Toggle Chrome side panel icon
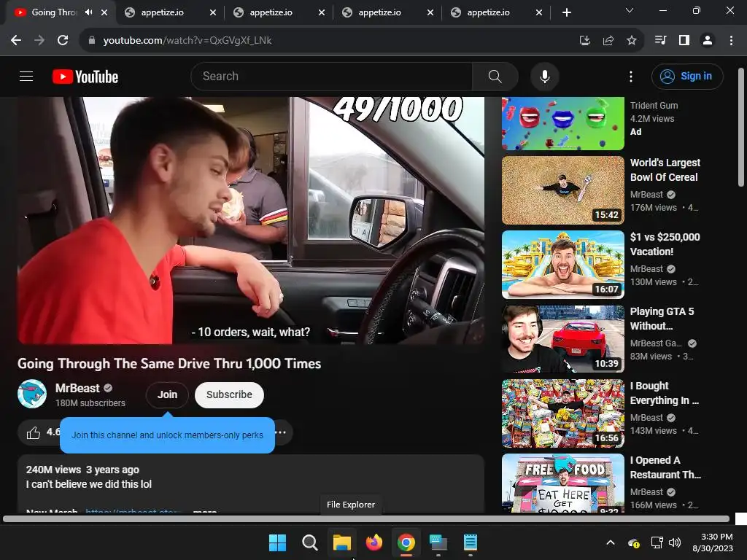 pos(684,41)
